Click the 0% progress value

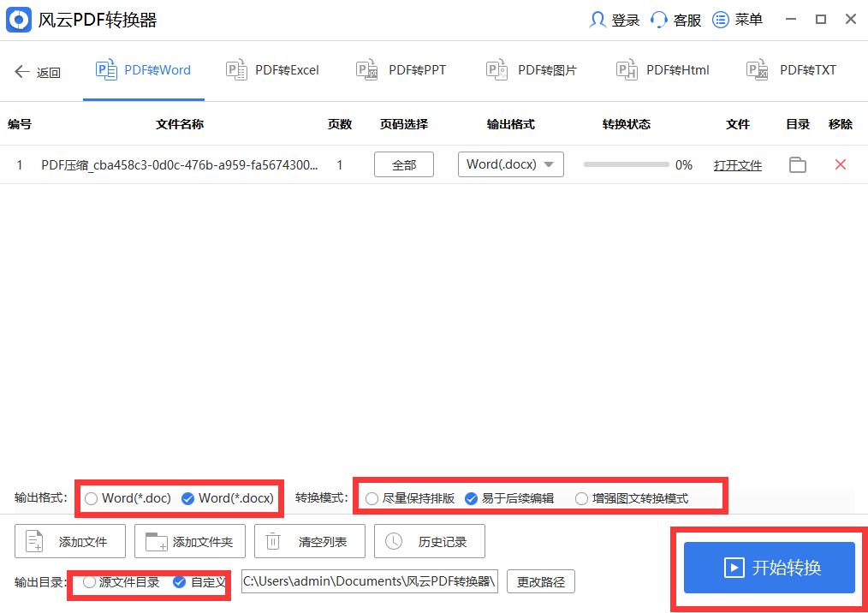coord(684,165)
